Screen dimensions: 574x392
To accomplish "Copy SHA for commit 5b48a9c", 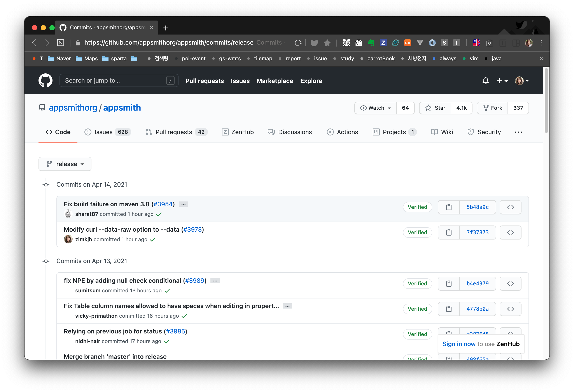I will coord(448,207).
